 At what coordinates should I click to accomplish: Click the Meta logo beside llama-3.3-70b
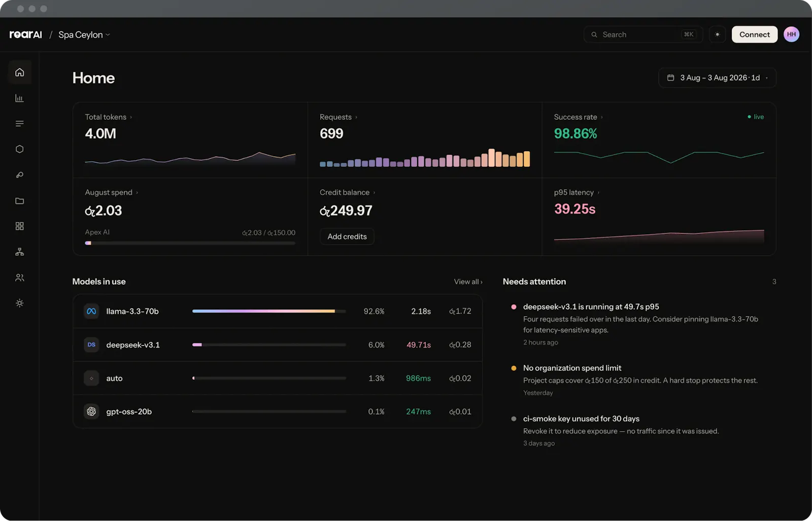pos(91,311)
